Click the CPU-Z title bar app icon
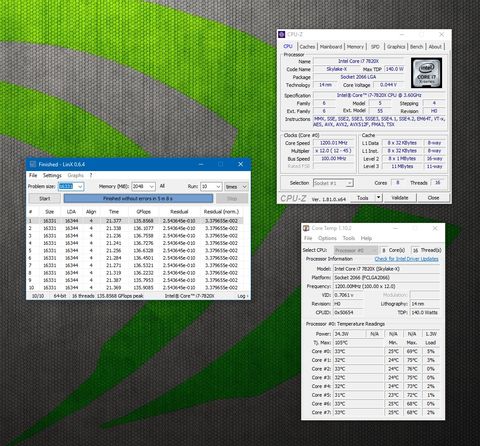 point(282,34)
